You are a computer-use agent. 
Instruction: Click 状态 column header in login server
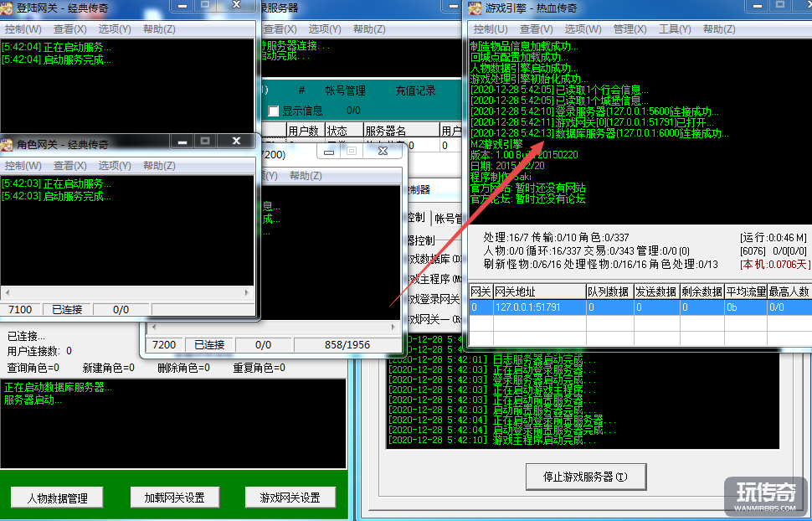pyautogui.click(x=344, y=130)
